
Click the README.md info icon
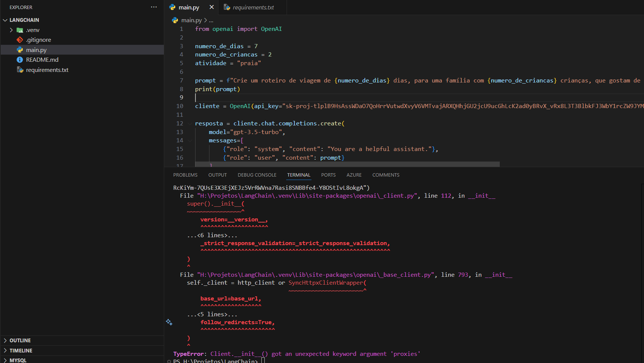(x=20, y=60)
